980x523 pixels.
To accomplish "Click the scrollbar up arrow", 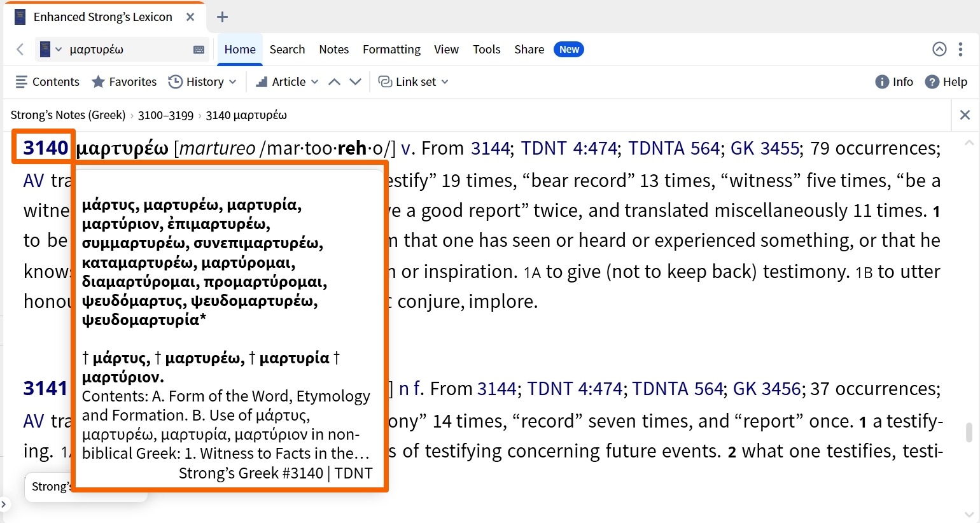I will (x=969, y=143).
